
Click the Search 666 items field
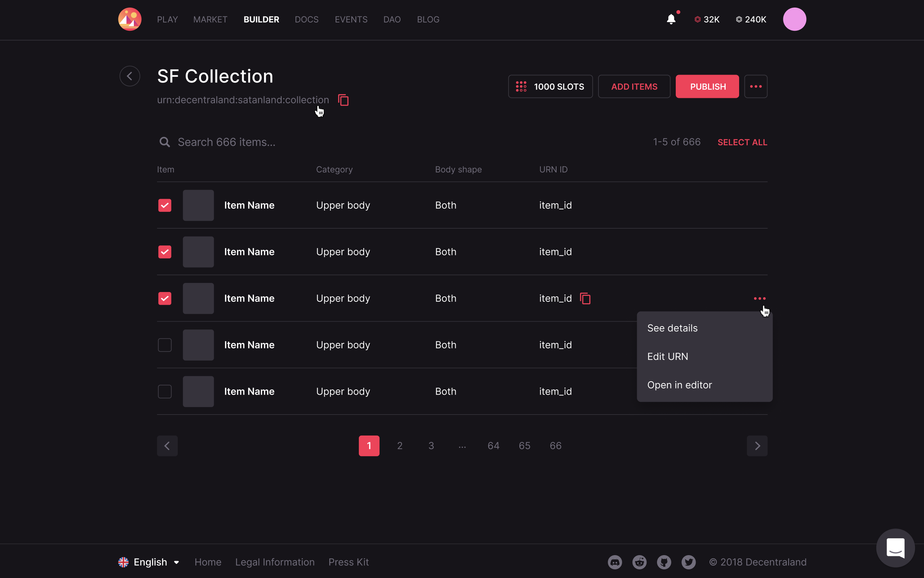pos(226,142)
